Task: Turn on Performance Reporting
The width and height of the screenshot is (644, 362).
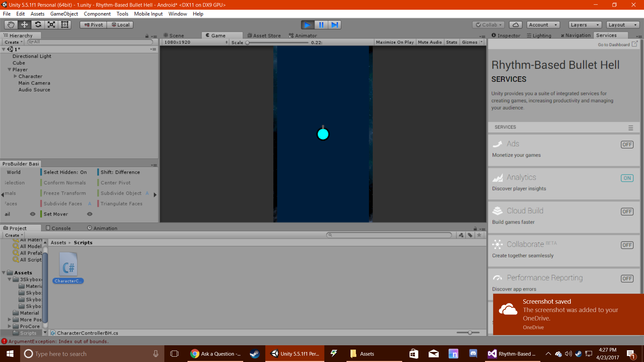Action: coord(627,279)
